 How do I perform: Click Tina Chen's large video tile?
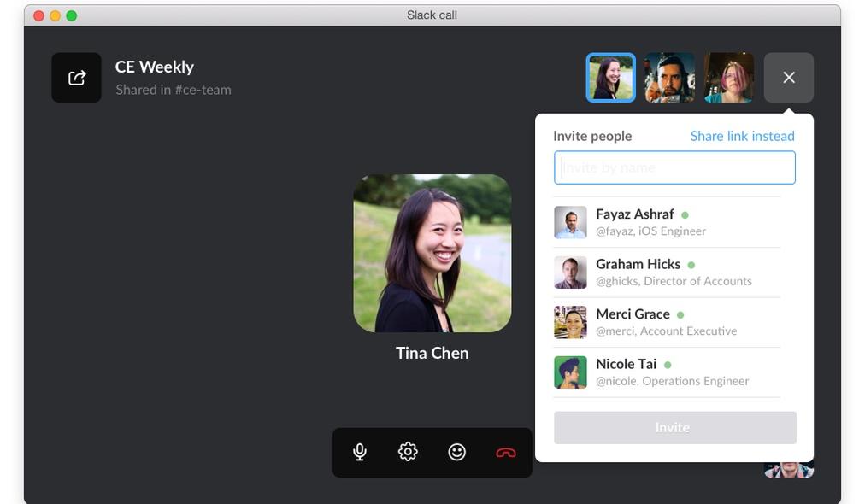tap(432, 253)
